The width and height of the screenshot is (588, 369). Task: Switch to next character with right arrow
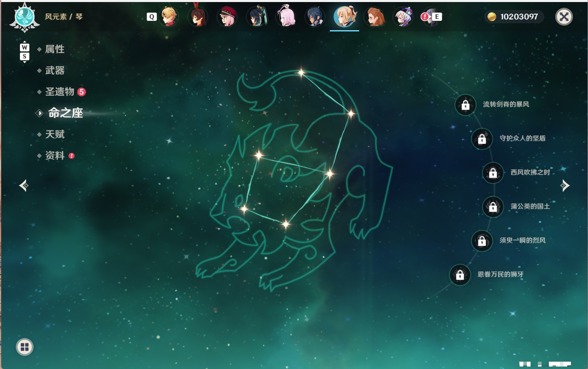tap(565, 186)
